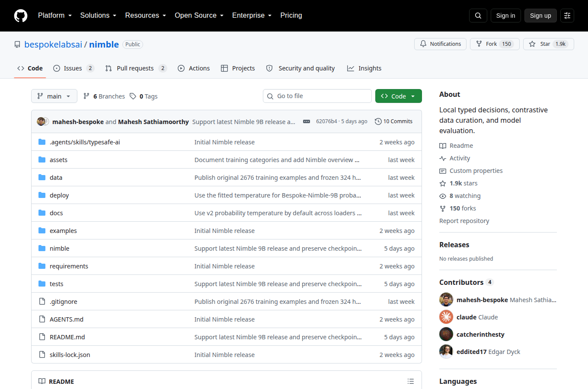Open the search magnifier button

point(478,16)
